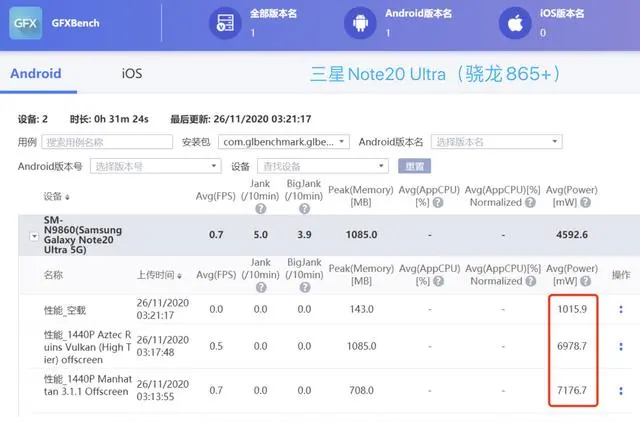Click the 名称 column header

click(x=53, y=275)
